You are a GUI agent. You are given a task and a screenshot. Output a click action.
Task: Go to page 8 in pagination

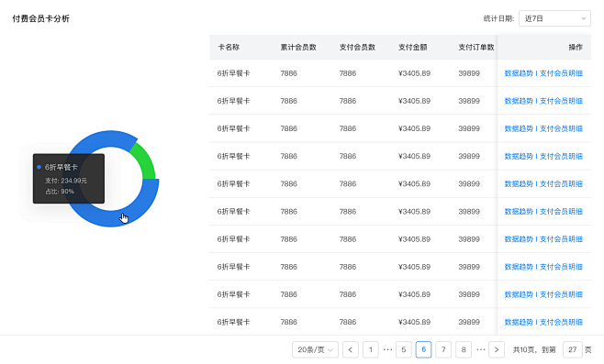(x=464, y=349)
